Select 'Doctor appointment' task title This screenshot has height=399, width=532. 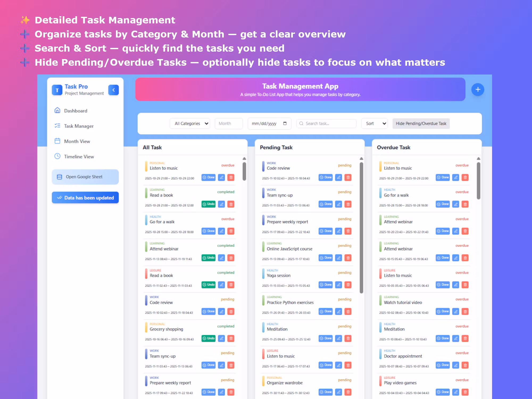tap(403, 356)
